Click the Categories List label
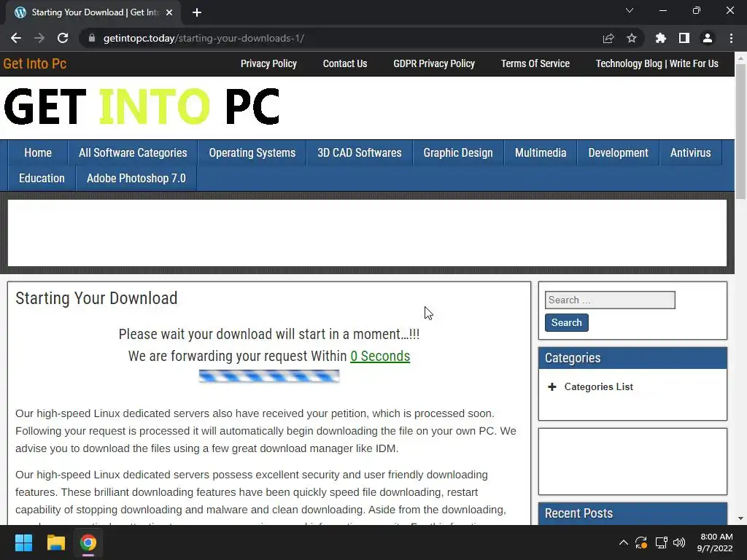 coord(599,386)
